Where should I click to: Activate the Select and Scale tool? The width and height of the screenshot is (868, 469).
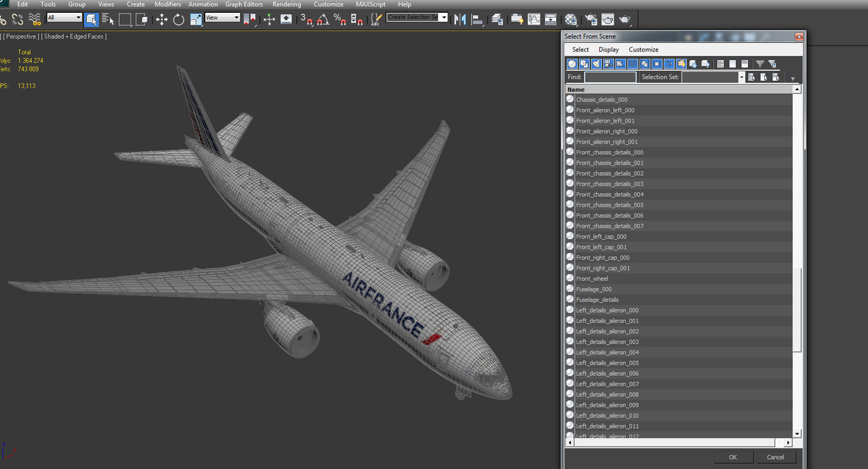[x=195, y=19]
